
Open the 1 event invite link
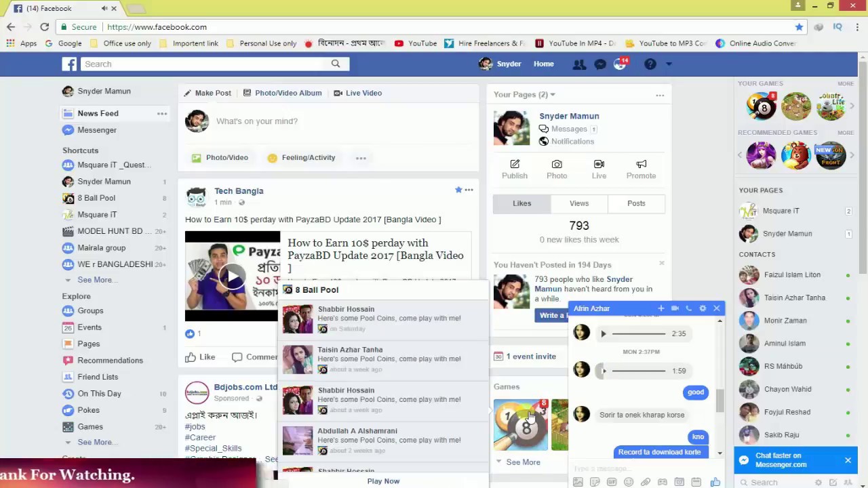pos(531,357)
